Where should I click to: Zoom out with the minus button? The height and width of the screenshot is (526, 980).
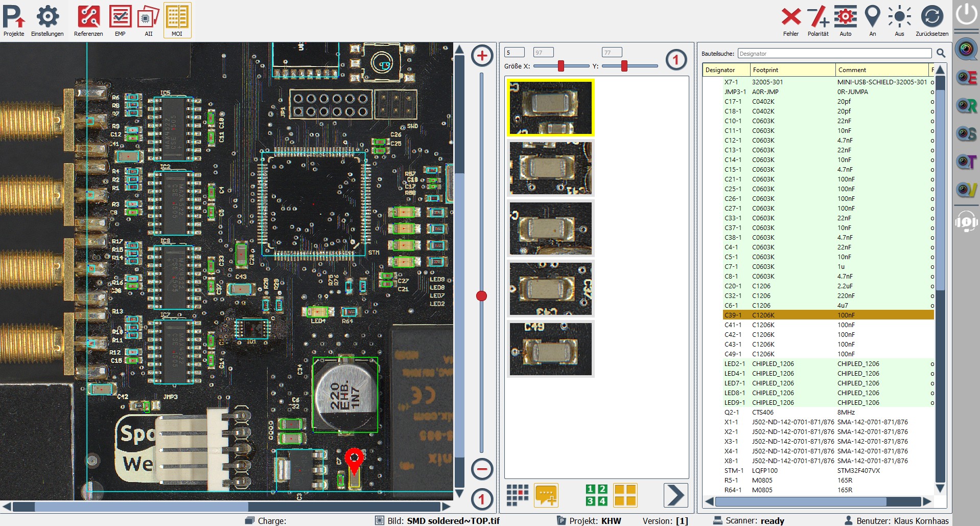[x=482, y=469]
